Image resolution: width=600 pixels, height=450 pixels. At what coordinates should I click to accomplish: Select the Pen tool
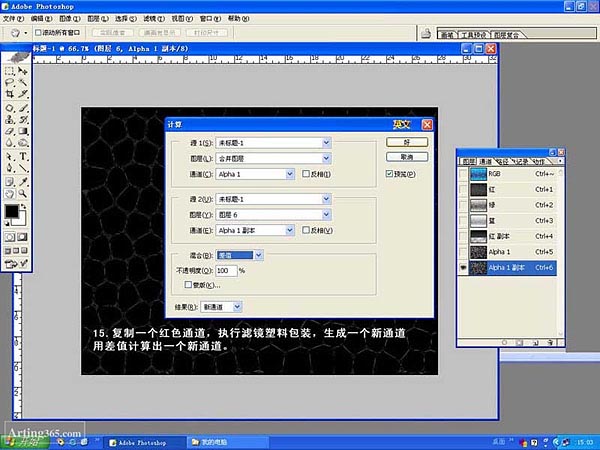pyautogui.click(x=10, y=168)
